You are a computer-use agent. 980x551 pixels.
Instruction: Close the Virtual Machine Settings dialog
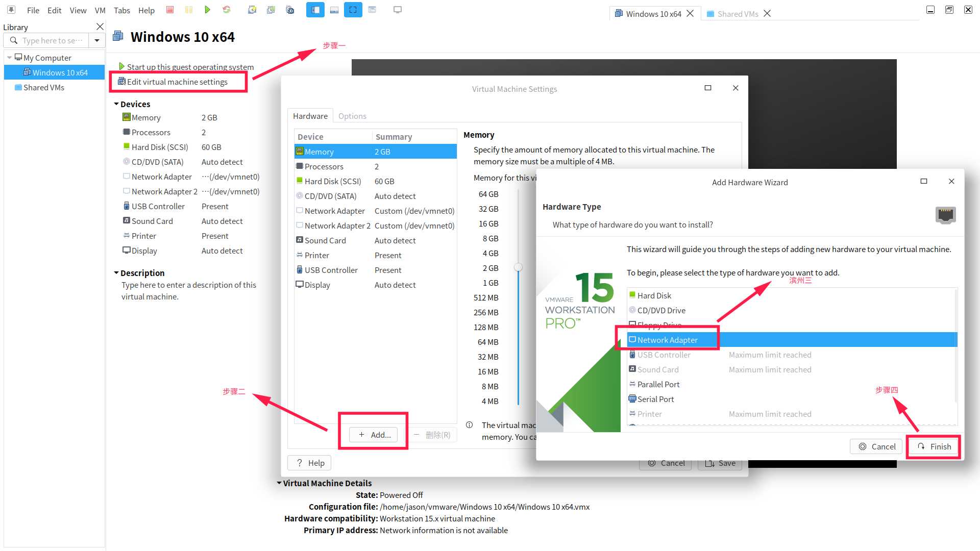coord(736,88)
